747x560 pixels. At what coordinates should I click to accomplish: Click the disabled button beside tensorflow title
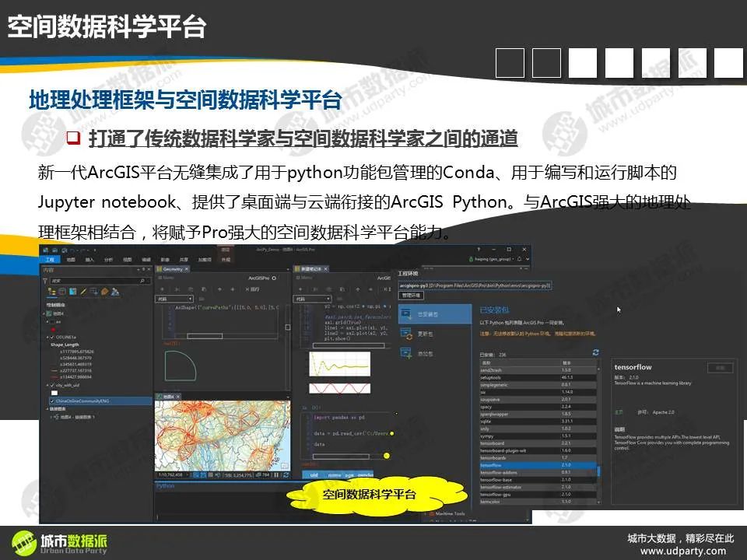point(721,368)
